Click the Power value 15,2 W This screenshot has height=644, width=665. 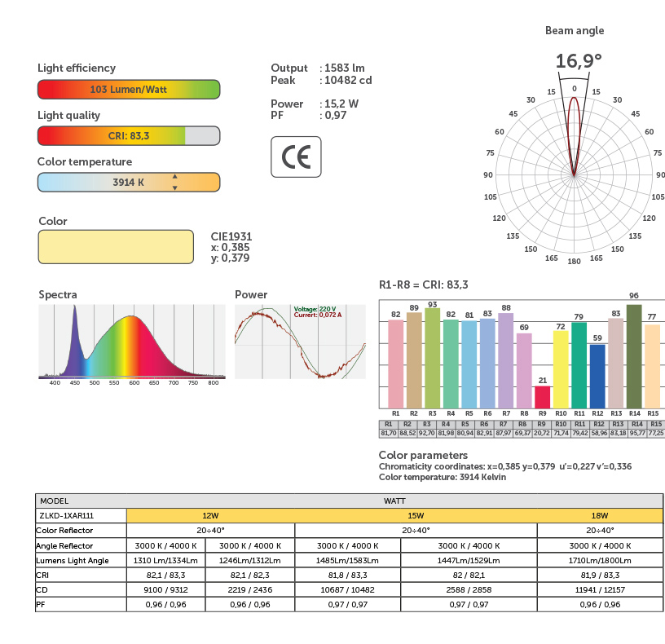point(341,104)
